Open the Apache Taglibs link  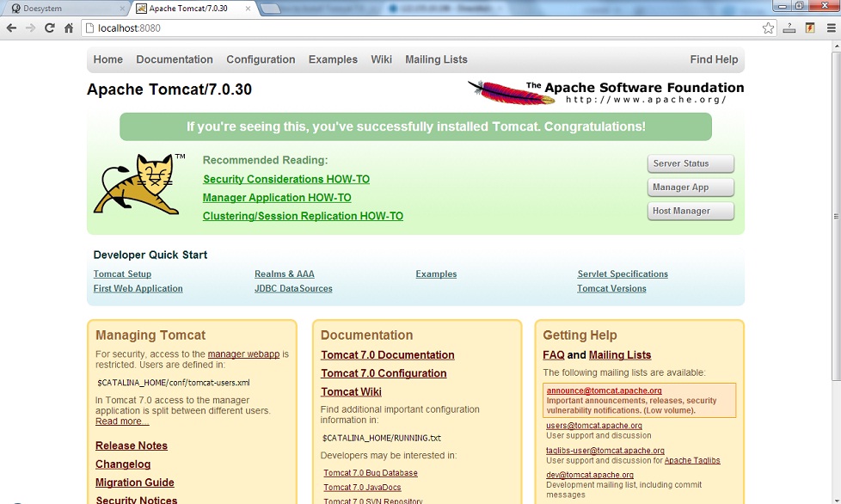pyautogui.click(x=692, y=461)
